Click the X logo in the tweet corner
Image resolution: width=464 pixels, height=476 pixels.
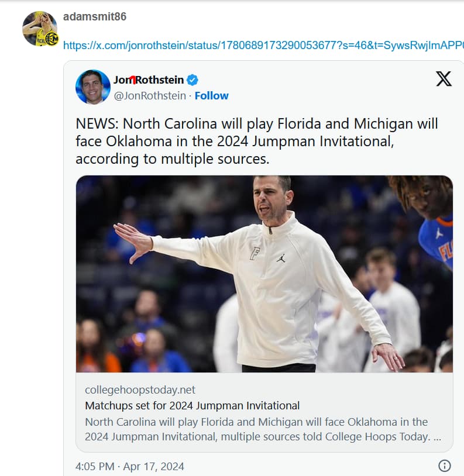click(x=444, y=79)
